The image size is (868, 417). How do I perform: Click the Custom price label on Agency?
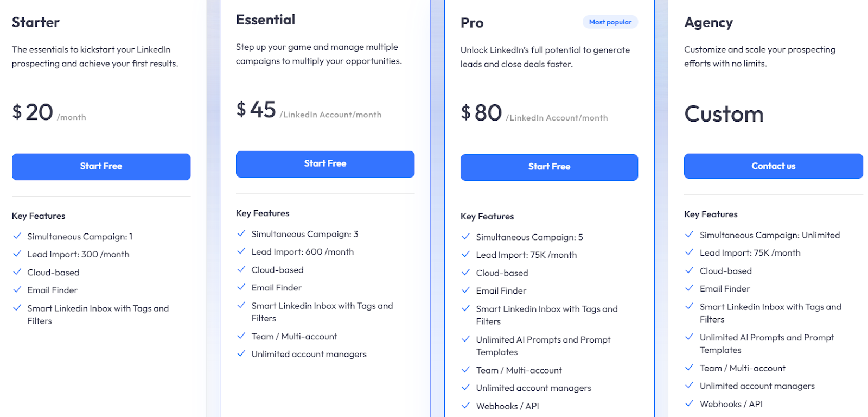724,114
